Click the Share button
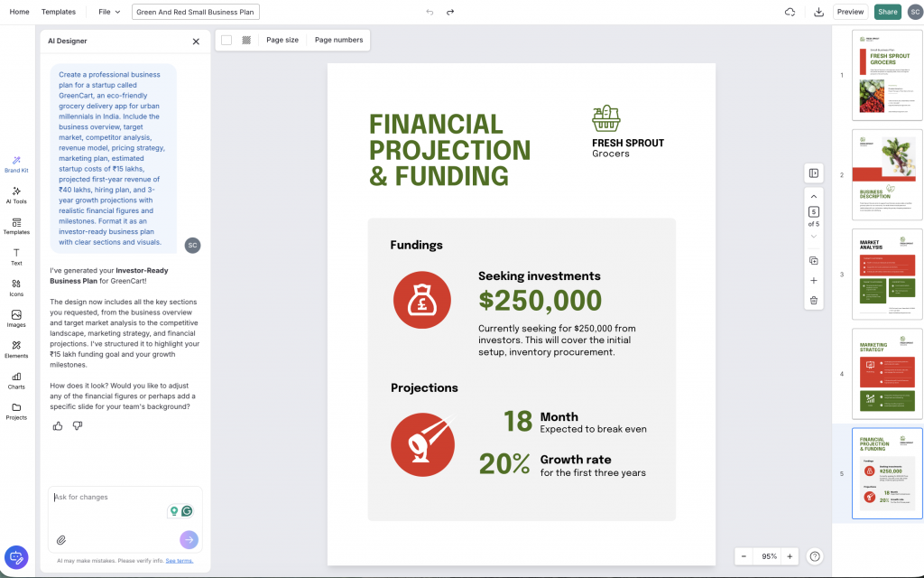 point(888,12)
